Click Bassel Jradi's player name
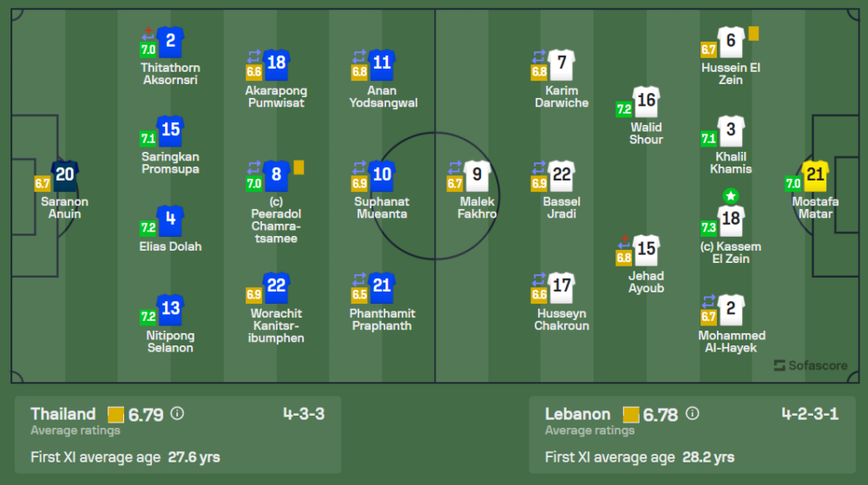This screenshot has width=868, height=485. point(562,207)
